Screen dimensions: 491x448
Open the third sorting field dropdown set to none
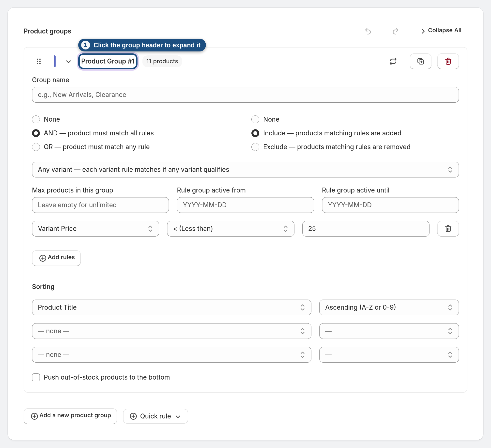172,355
